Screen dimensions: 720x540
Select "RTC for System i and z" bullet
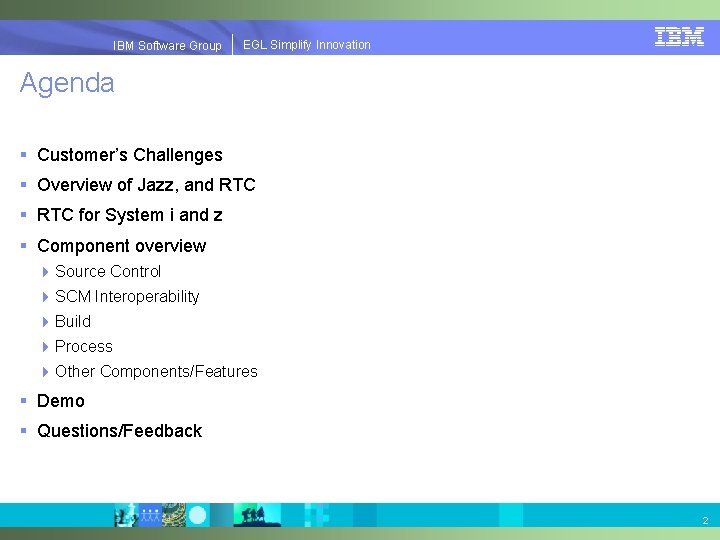click(x=130, y=215)
